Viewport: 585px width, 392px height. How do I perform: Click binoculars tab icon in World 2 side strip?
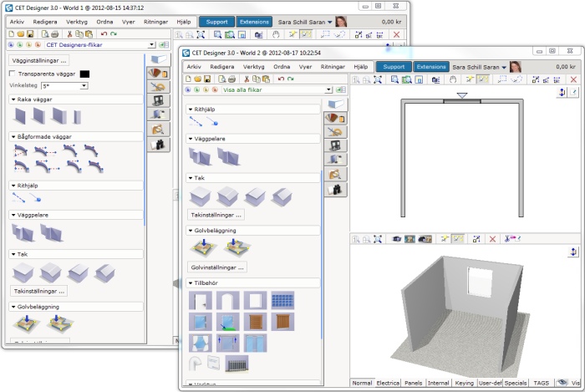click(x=335, y=190)
